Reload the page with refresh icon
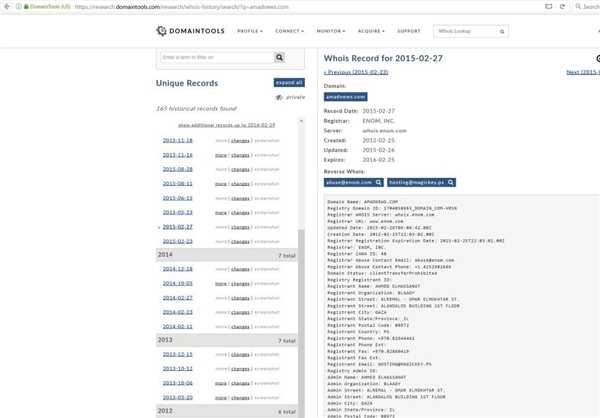 pyautogui.click(x=562, y=7)
